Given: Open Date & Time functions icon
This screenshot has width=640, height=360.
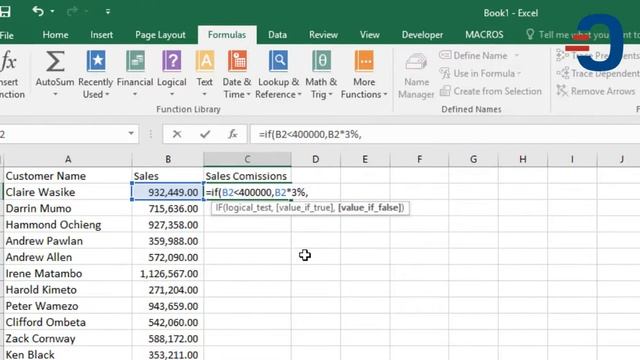Looking at the screenshot, I should point(238,61).
